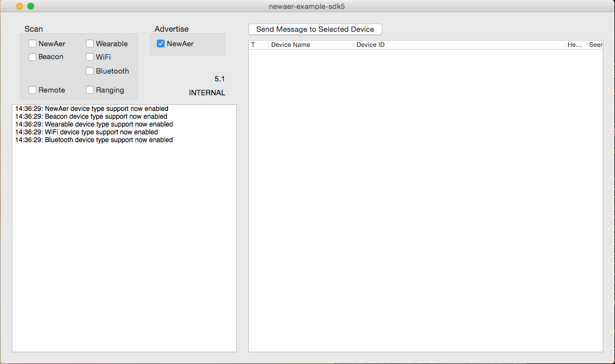
Task: Click the INTERNAL label
Action: 207,93
